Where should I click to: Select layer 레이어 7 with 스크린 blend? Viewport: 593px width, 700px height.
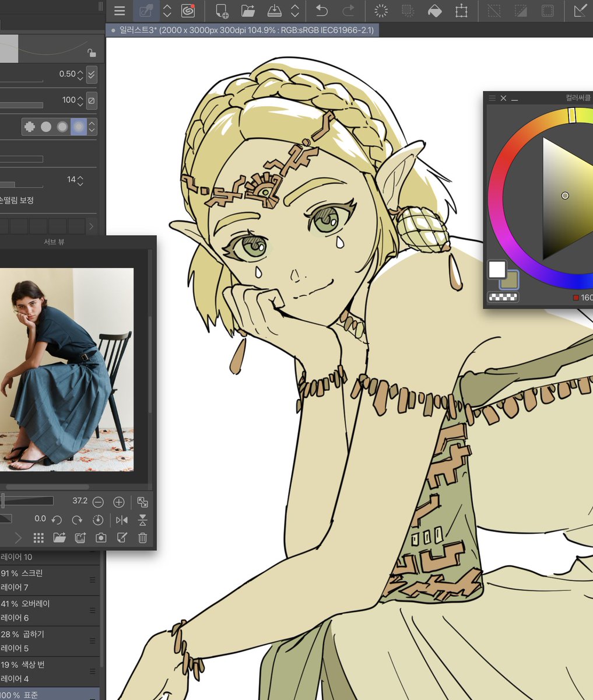click(x=50, y=580)
